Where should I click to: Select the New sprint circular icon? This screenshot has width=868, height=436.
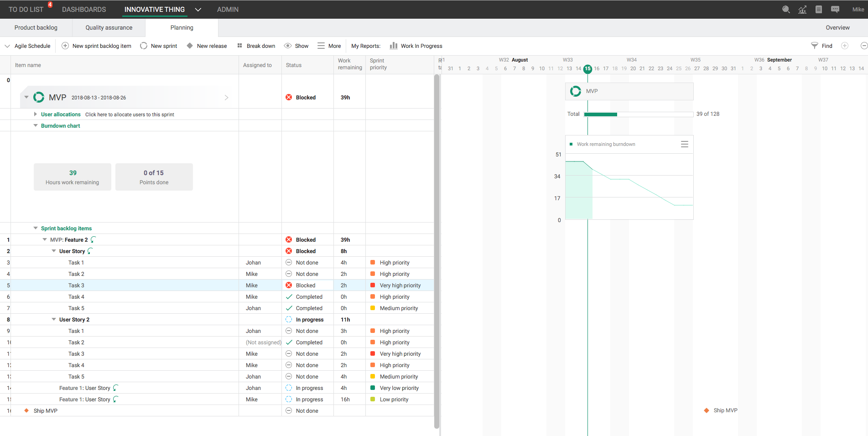point(143,46)
